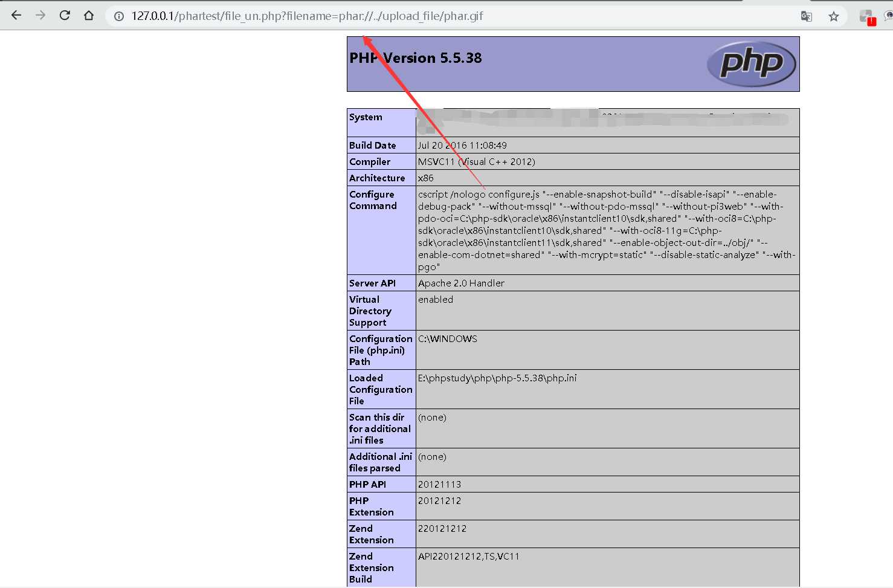View site information icon in address bar
The image size is (893, 588).
(119, 16)
